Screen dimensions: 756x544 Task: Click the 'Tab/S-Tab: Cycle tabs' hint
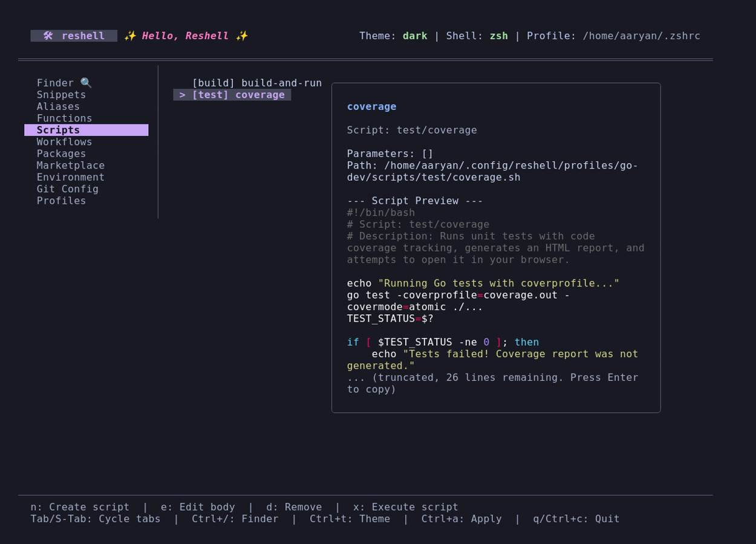tap(96, 519)
